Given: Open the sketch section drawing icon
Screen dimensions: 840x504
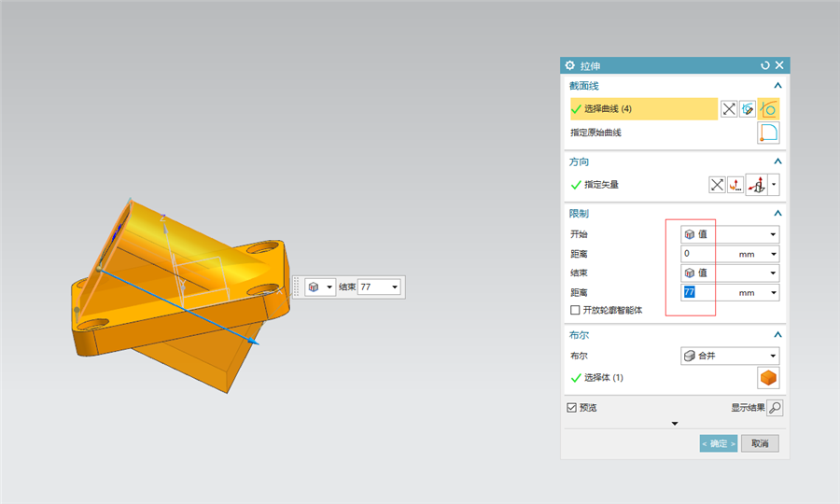Looking at the screenshot, I should pyautogui.click(x=748, y=109).
